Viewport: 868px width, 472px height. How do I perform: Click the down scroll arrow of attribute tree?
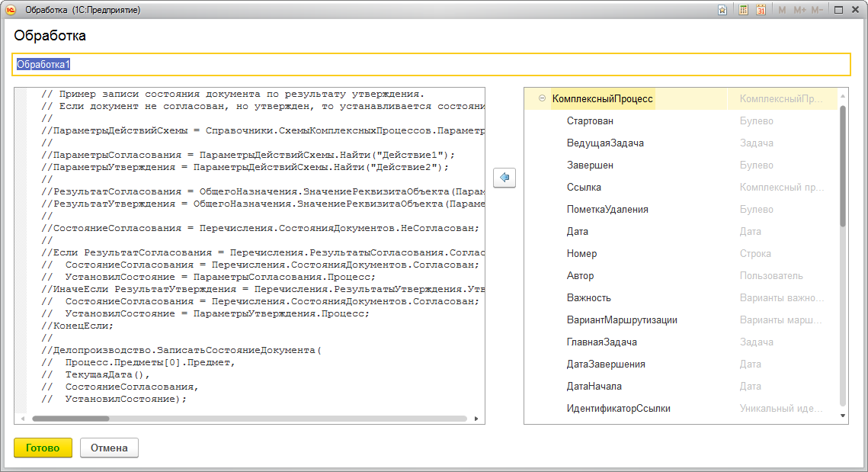[843, 416]
